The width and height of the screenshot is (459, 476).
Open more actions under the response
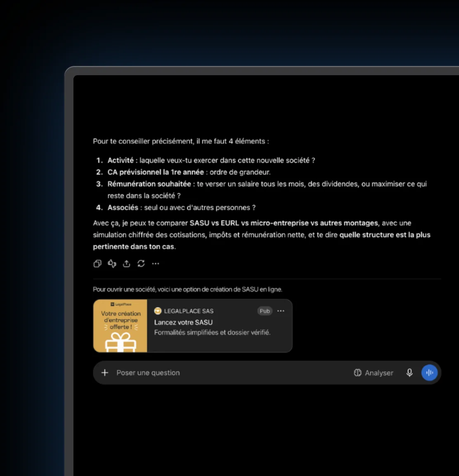pyautogui.click(x=156, y=264)
